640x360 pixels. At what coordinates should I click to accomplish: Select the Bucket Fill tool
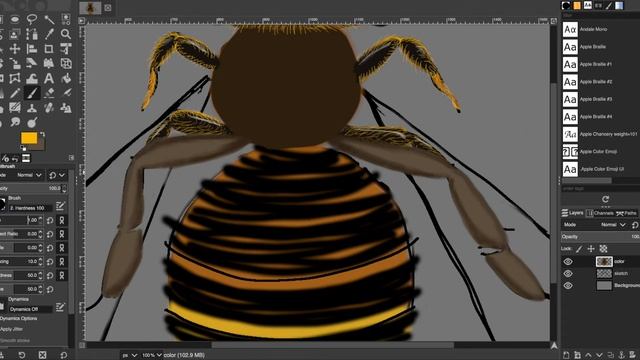(x=66, y=78)
